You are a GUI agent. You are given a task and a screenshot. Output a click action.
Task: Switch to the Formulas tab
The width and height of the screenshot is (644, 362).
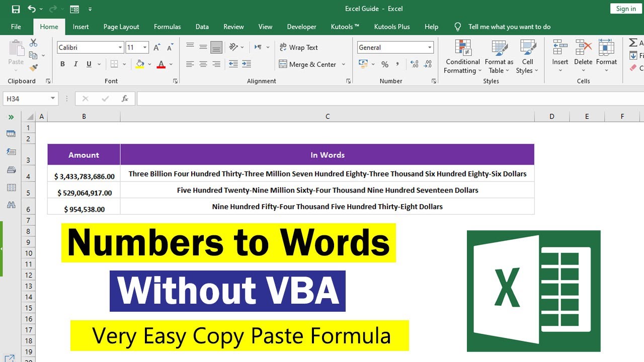168,27
